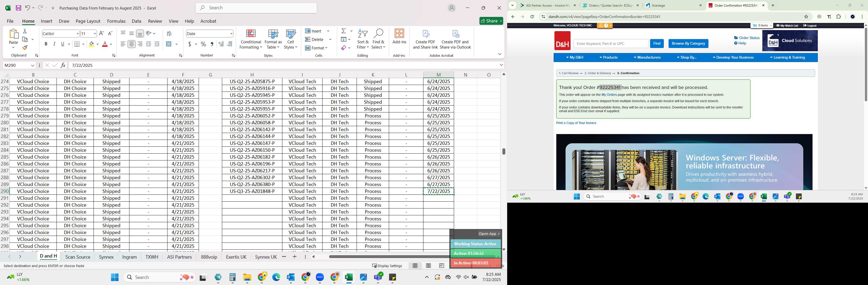Open the Data ribbon tab
Screen dimensions: 868x285
point(137,21)
